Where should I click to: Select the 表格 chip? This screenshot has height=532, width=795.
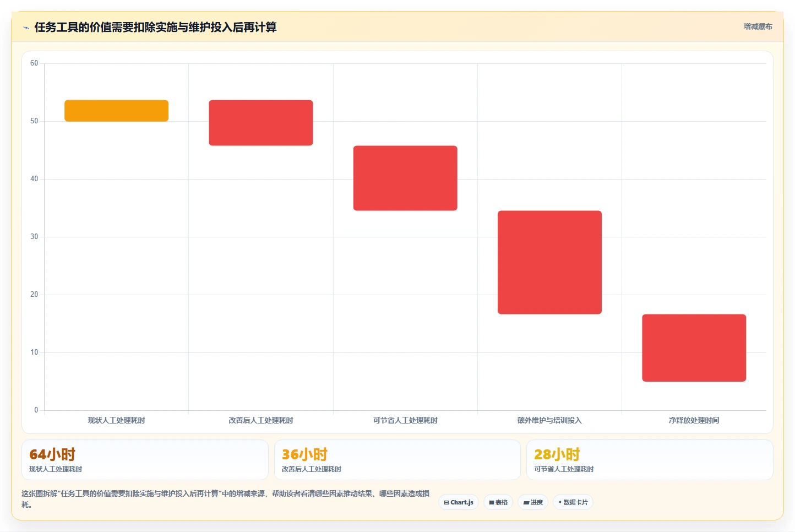coord(498,502)
